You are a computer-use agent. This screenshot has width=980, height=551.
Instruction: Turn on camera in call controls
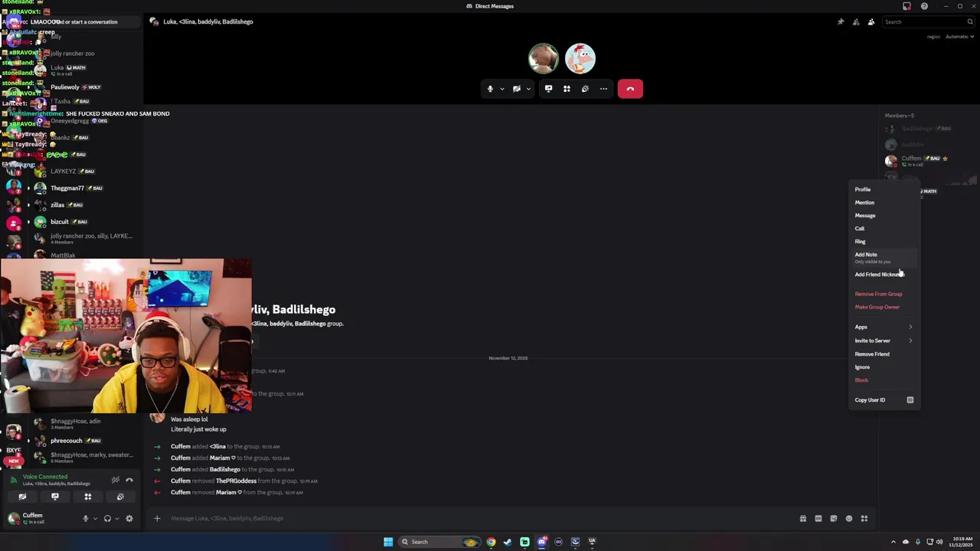point(517,89)
